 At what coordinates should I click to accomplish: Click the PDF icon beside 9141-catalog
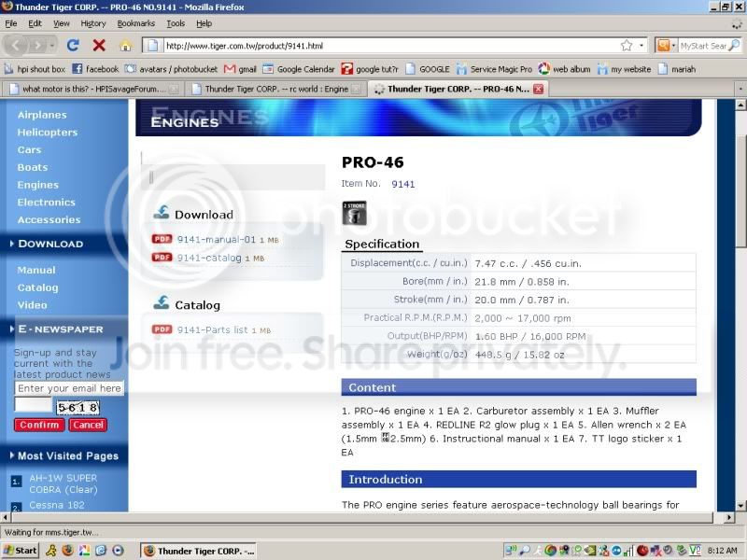pyautogui.click(x=162, y=258)
